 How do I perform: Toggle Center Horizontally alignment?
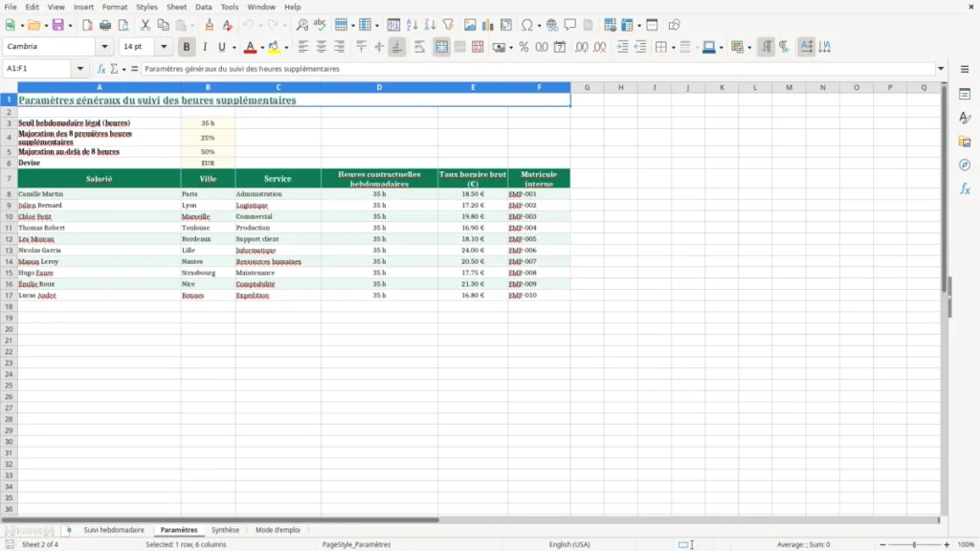click(322, 47)
